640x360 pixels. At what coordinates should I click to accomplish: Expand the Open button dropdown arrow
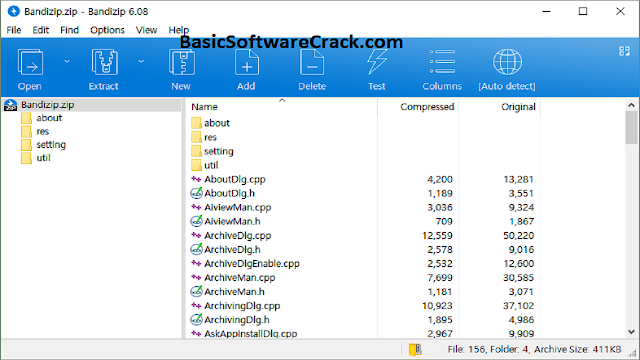[x=67, y=62]
